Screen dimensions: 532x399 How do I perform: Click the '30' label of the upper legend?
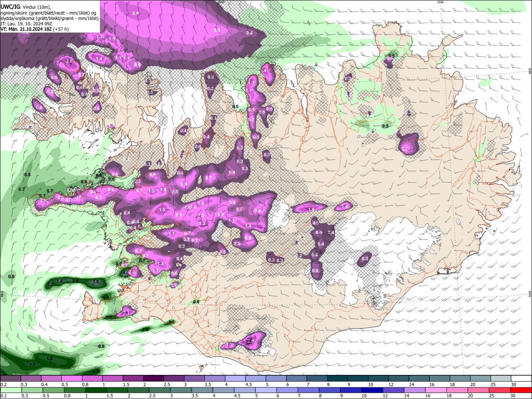click(514, 384)
